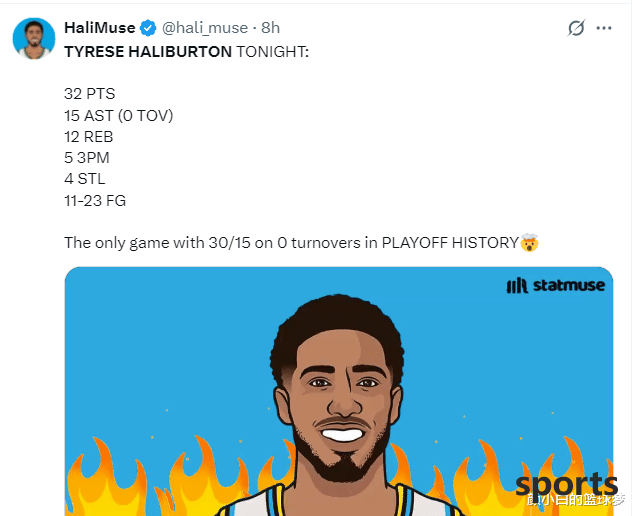Click the 12 REB stat line
This screenshot has height=516, width=633.
point(88,137)
